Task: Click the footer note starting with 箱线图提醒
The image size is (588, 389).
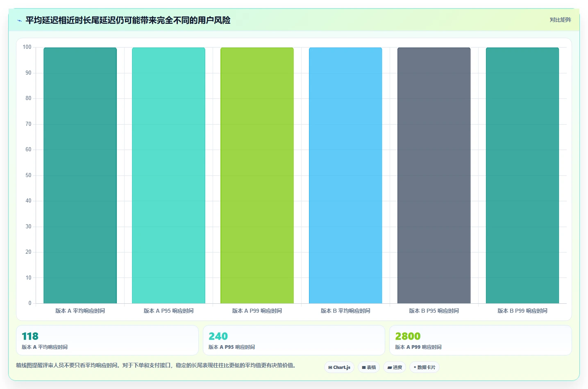Action: [x=156, y=365]
